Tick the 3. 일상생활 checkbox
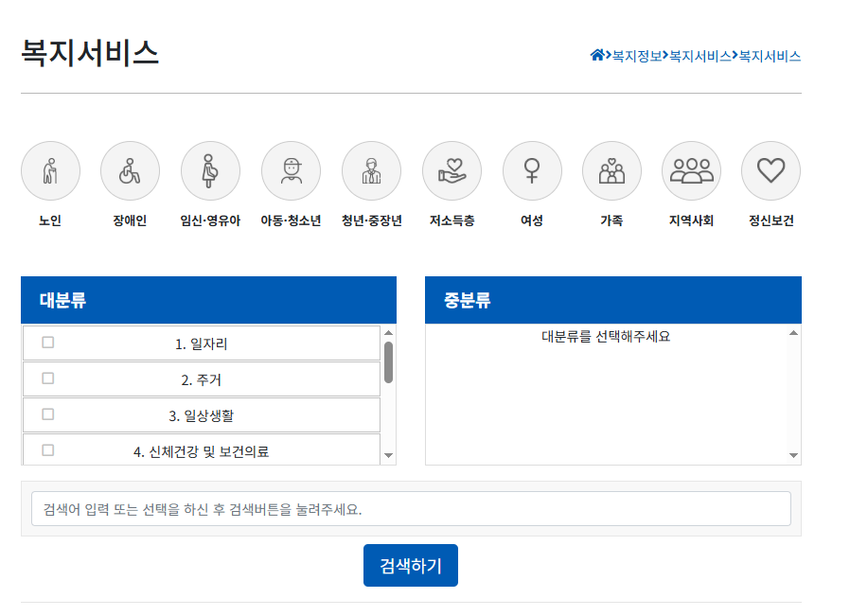This screenshot has height=616, width=850. coord(47,414)
